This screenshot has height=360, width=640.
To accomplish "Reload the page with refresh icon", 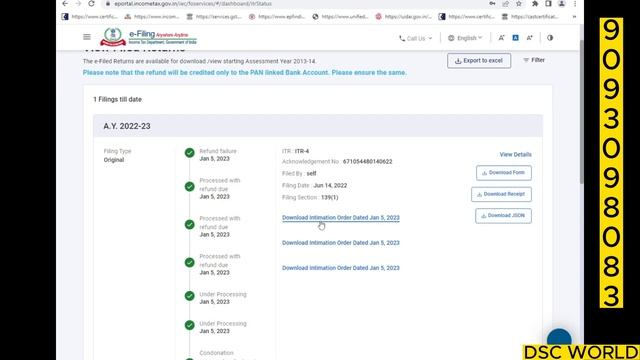I will pos(91,4).
